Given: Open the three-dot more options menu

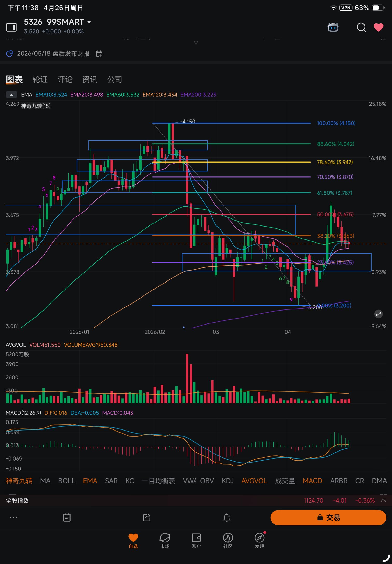Looking at the screenshot, I should pos(13,518).
